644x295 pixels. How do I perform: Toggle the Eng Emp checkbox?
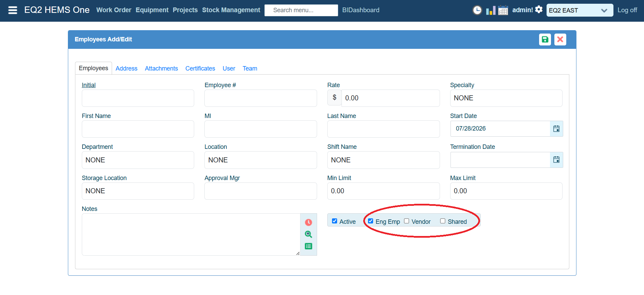pyautogui.click(x=370, y=221)
